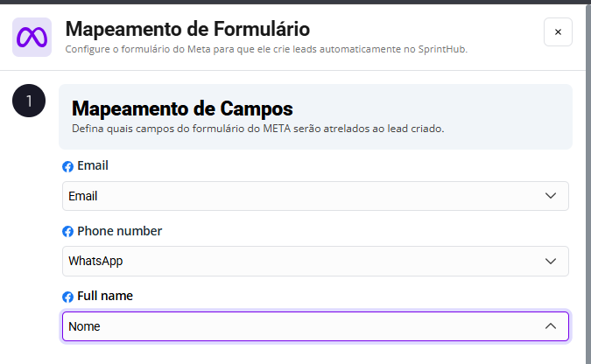
Task: Close the Mapeamento de Formulário dialog
Action: [558, 32]
